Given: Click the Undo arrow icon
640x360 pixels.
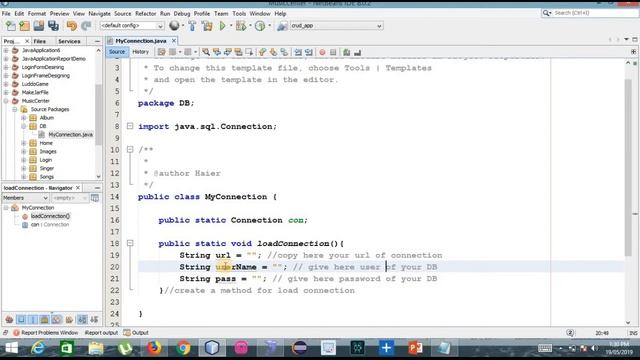Looking at the screenshot, I should coord(72,26).
